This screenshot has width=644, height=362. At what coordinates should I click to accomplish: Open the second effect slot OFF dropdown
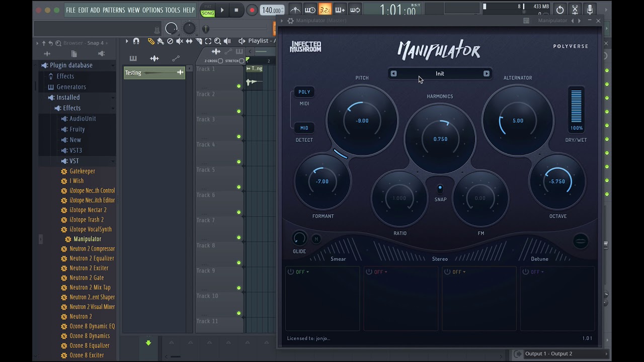[x=380, y=272]
